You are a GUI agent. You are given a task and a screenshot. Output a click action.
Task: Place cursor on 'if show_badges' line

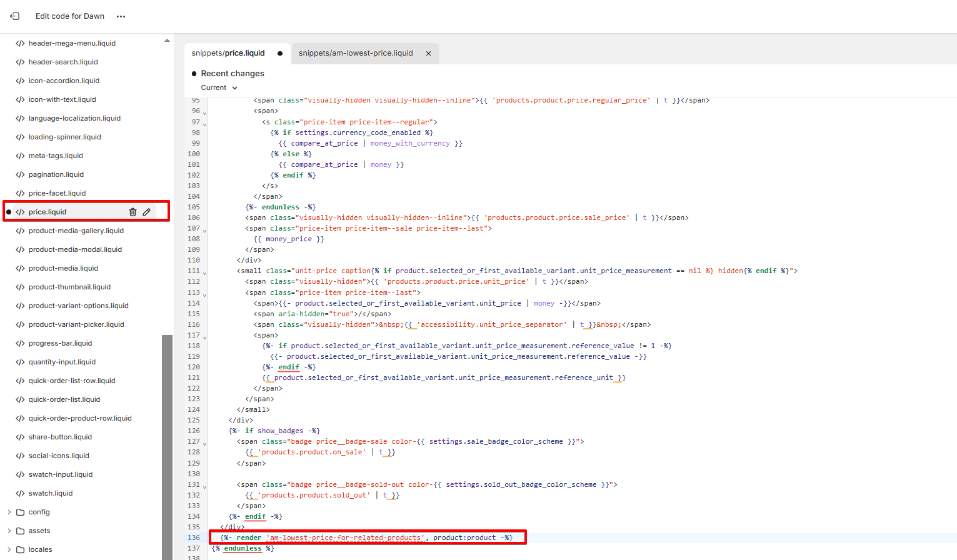pos(274,431)
